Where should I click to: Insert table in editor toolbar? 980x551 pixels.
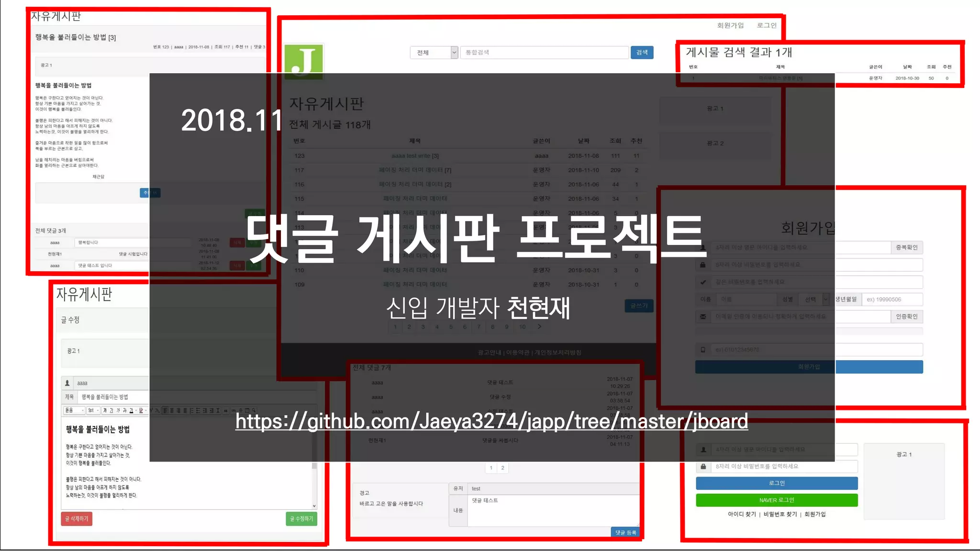click(x=247, y=410)
